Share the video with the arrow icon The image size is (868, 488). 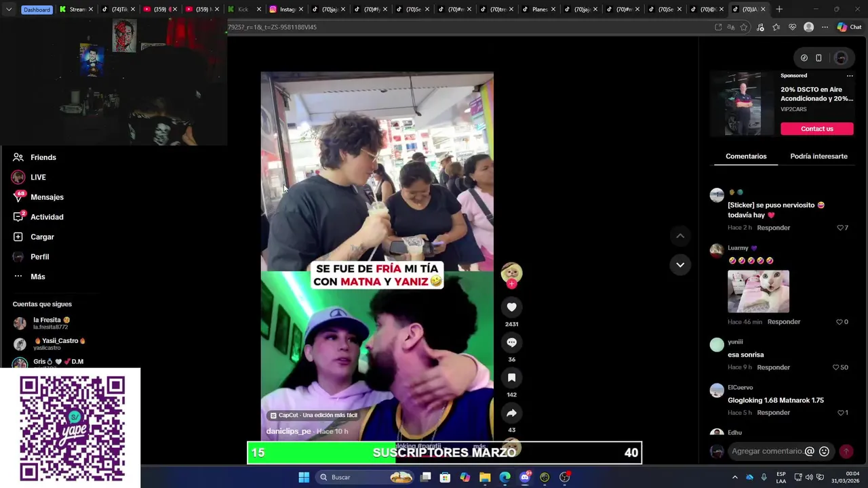pos(511,413)
